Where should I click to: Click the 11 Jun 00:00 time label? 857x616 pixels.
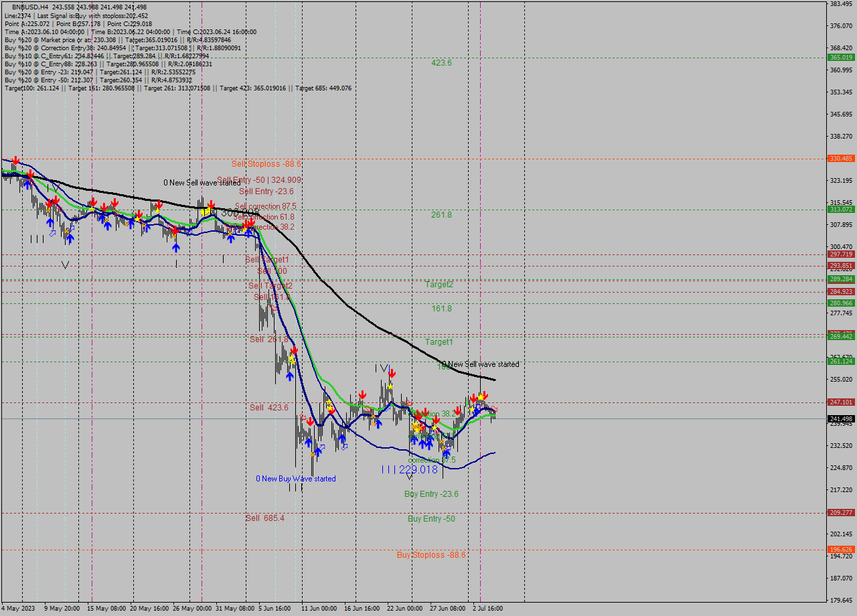tap(319, 609)
